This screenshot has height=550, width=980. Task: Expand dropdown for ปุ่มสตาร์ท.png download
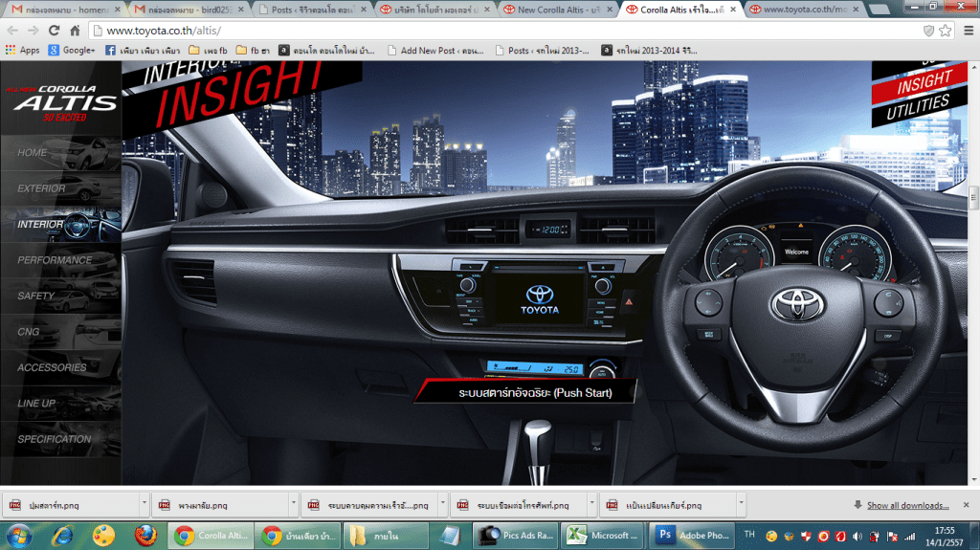pyautogui.click(x=144, y=504)
